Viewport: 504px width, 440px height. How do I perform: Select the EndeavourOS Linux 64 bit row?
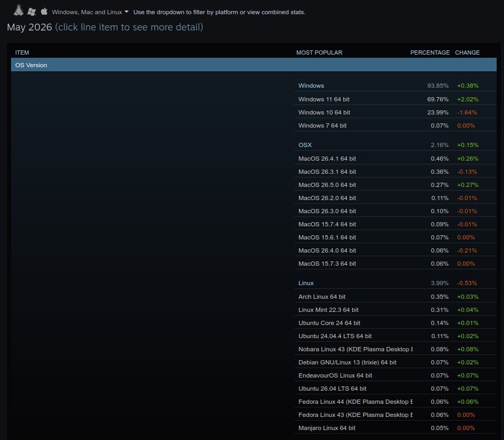(x=395, y=375)
